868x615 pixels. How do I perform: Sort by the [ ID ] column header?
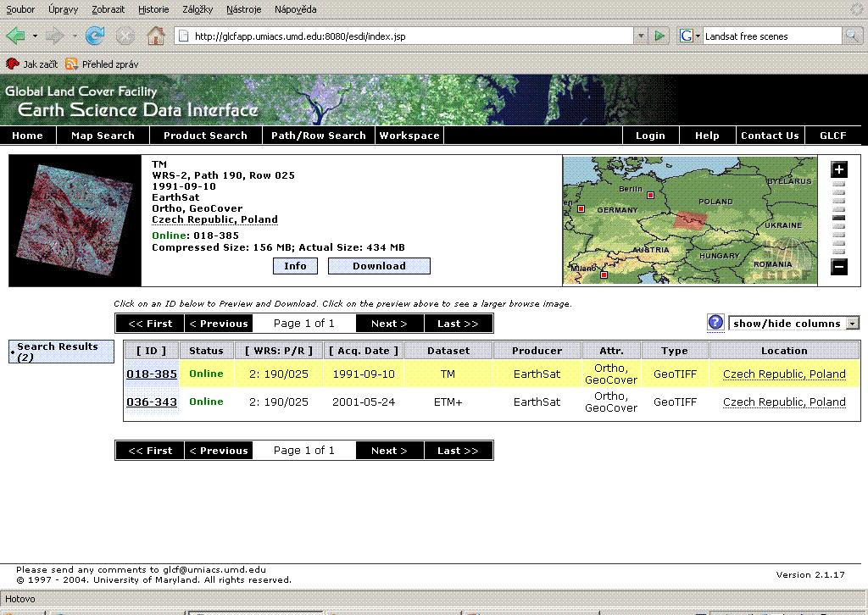tap(152, 351)
